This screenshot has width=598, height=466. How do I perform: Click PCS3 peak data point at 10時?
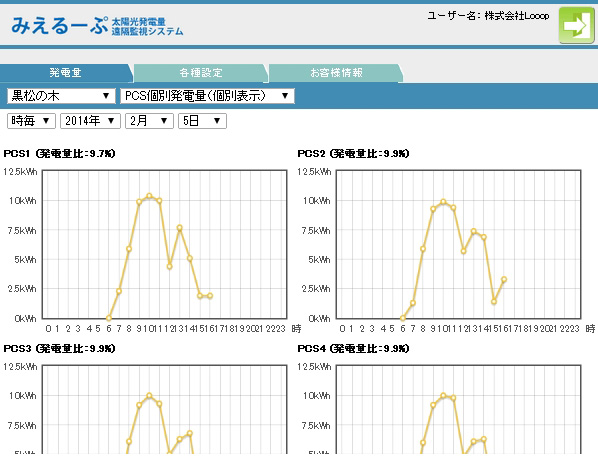[x=150, y=395]
